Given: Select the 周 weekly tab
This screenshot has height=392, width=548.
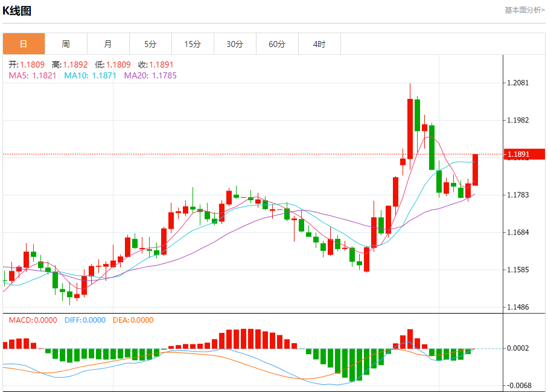Looking at the screenshot, I should [66, 44].
